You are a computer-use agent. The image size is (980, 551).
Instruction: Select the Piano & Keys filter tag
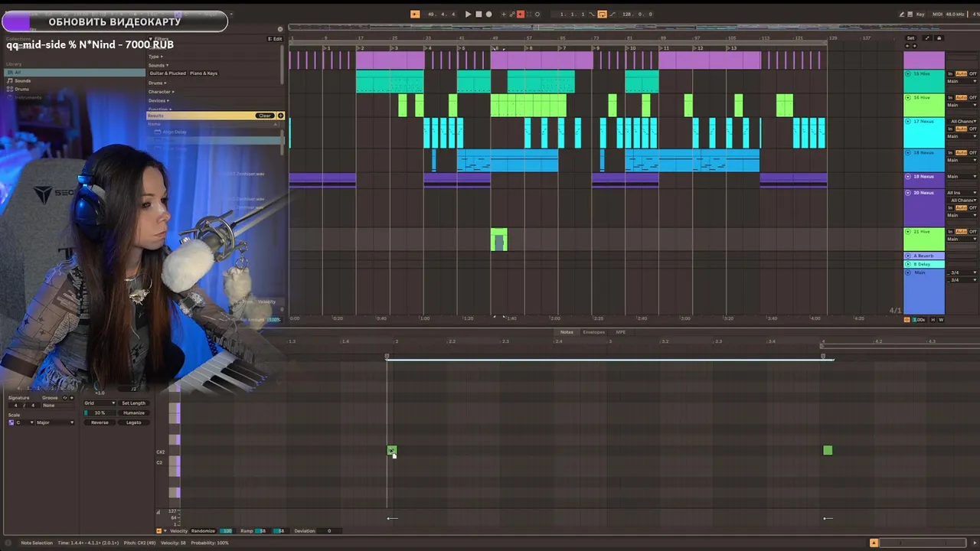204,73
